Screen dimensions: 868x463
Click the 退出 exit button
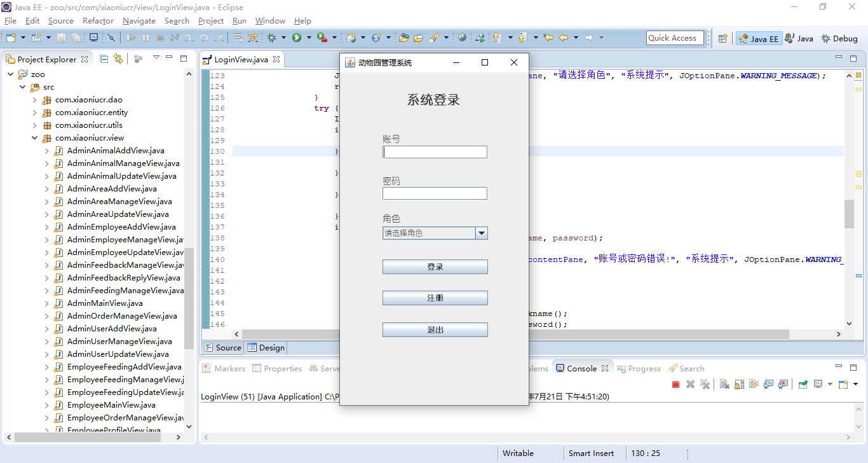coord(435,330)
